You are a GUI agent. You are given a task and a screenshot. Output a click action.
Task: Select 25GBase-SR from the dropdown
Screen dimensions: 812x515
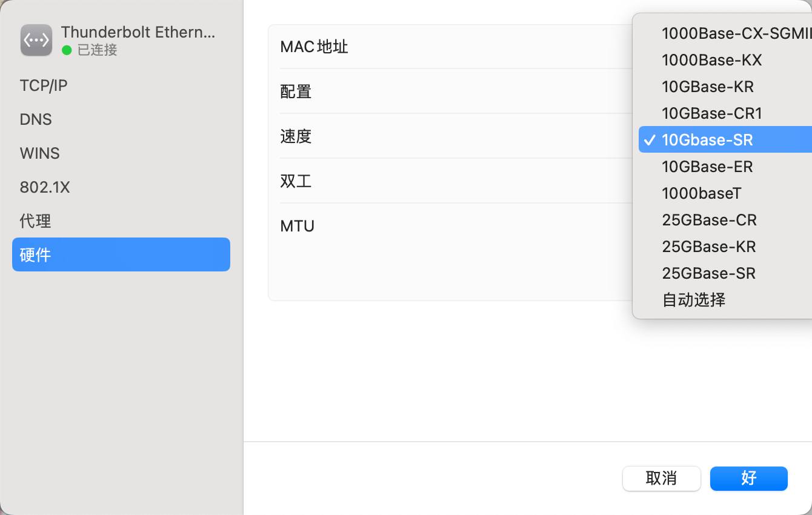tap(709, 273)
